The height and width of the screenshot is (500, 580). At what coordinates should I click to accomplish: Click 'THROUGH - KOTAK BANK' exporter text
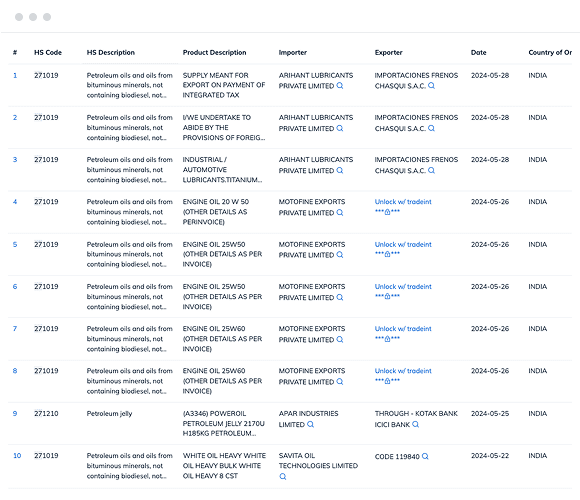416,413
